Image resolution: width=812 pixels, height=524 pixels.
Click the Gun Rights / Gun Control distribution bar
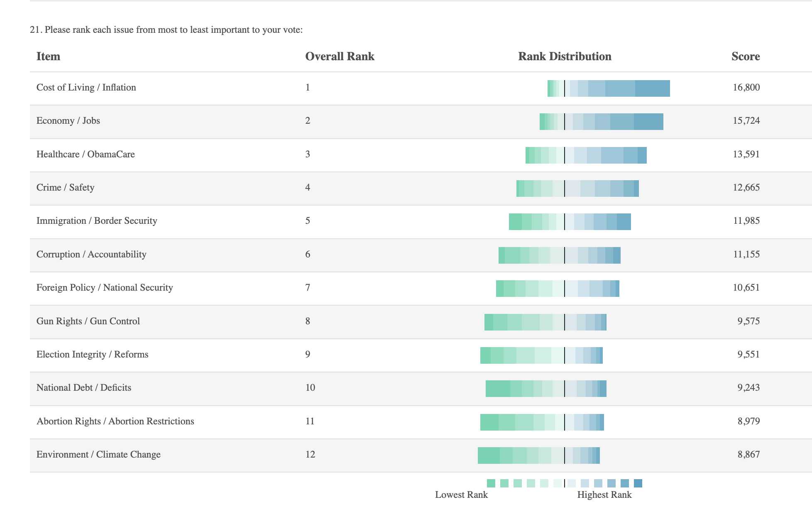click(x=545, y=322)
